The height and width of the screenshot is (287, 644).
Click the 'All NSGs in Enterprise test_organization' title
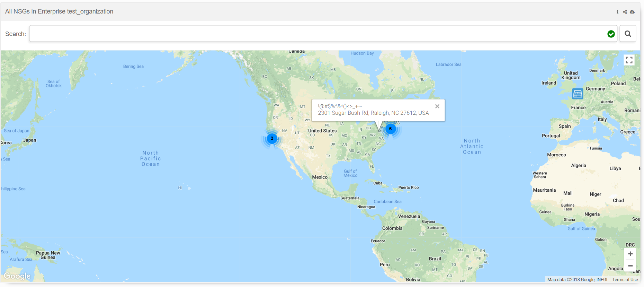click(59, 11)
